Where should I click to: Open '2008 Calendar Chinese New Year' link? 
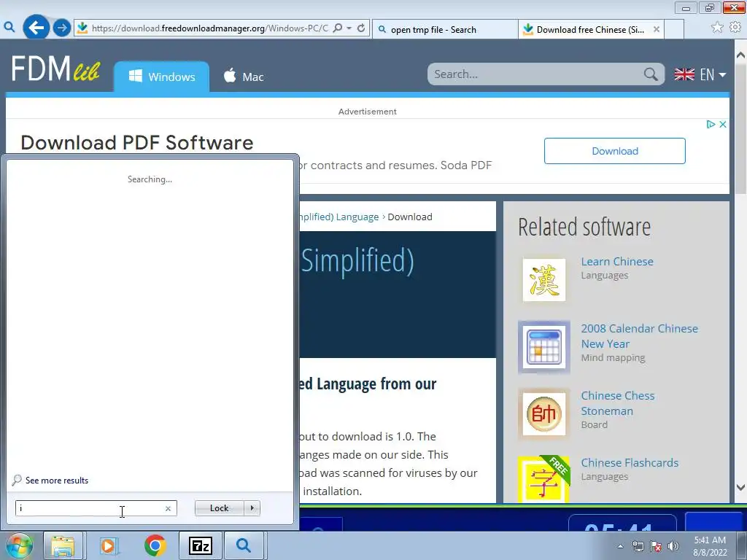[639, 336]
